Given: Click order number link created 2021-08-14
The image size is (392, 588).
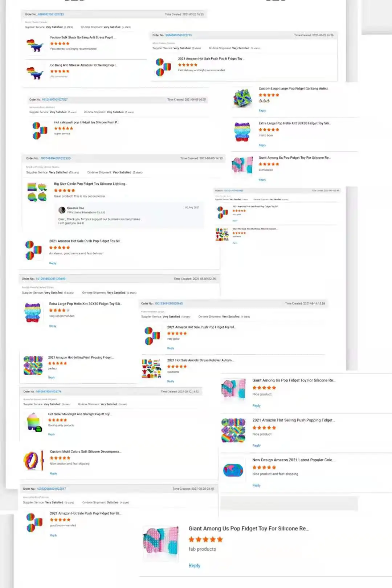Looking at the screenshot, I should [168, 303].
